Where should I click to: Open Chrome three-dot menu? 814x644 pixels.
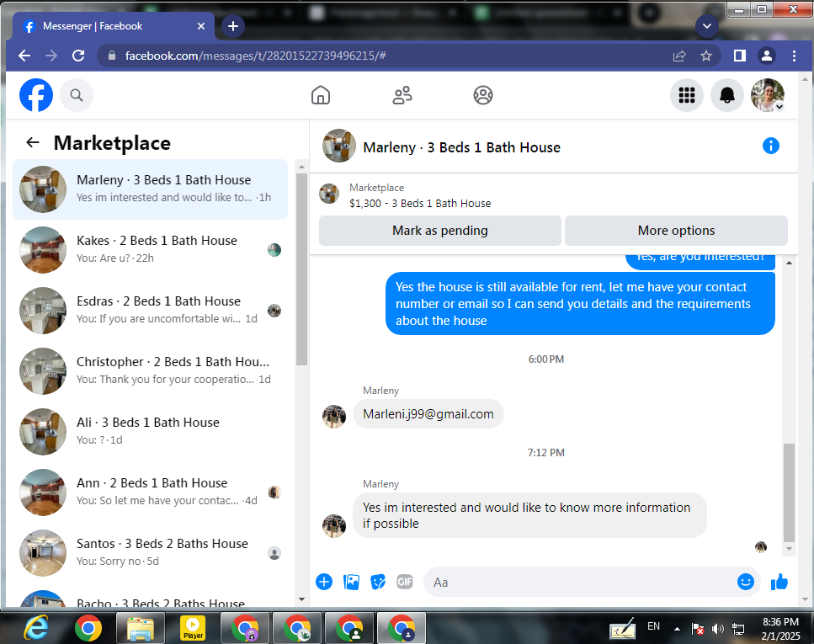(794, 56)
